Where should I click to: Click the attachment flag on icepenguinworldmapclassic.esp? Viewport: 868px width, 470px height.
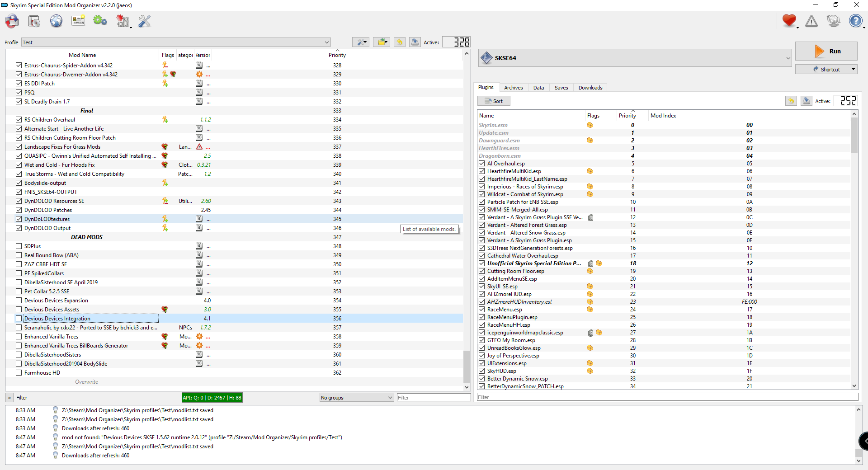point(590,333)
